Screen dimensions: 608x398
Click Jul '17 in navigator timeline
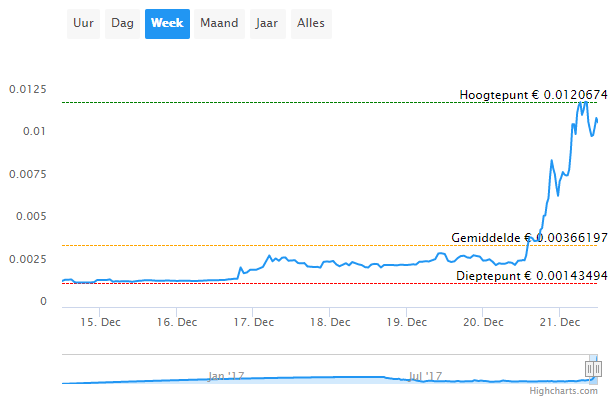(425, 376)
